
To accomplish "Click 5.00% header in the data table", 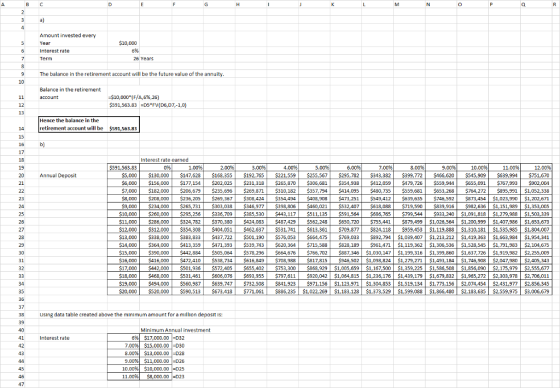I will 315,168.
